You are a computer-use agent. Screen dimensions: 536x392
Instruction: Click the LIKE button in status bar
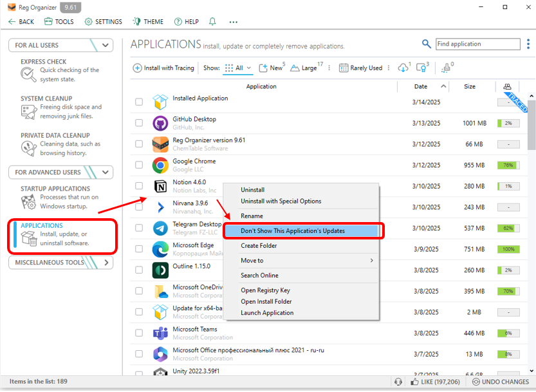tap(435, 382)
